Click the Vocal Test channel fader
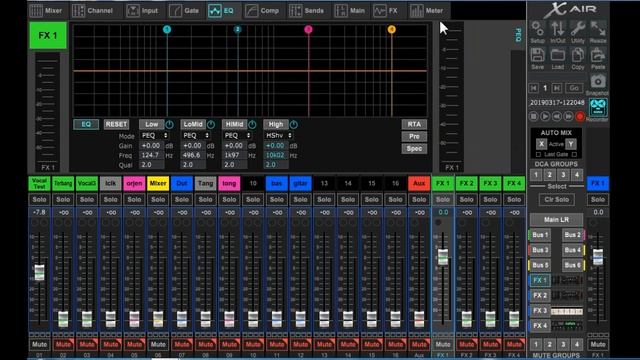 point(39,272)
